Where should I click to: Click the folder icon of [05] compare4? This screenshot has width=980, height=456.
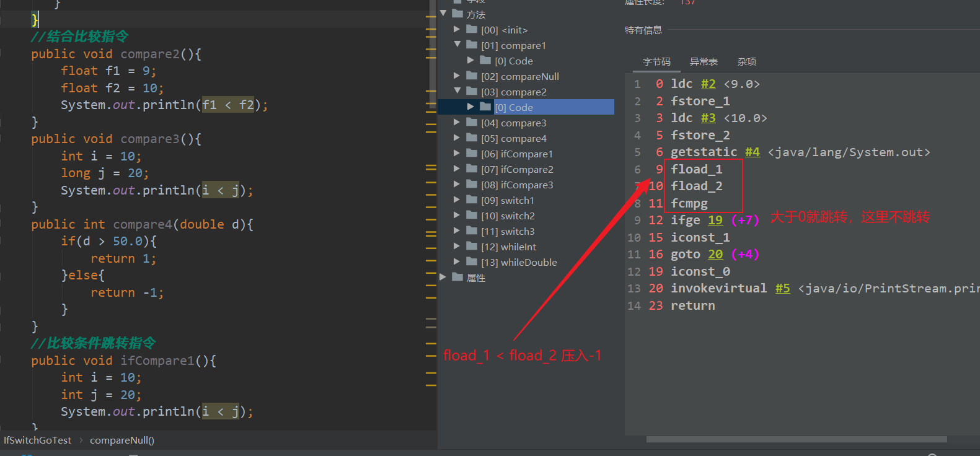[472, 138]
